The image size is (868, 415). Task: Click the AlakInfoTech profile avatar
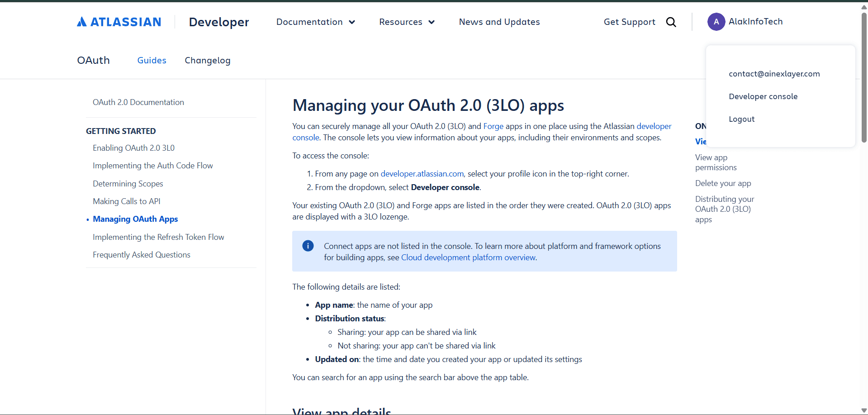(x=716, y=22)
